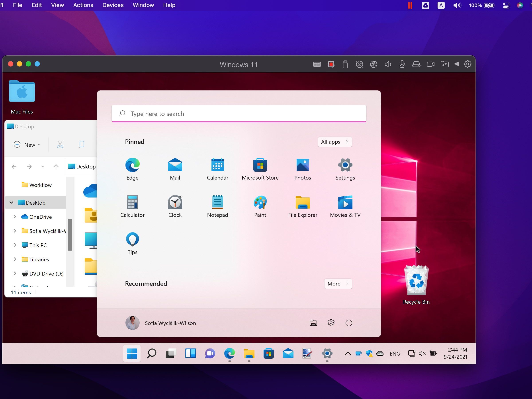
Task: Collapse the Desktop tree node
Action: tap(11, 203)
